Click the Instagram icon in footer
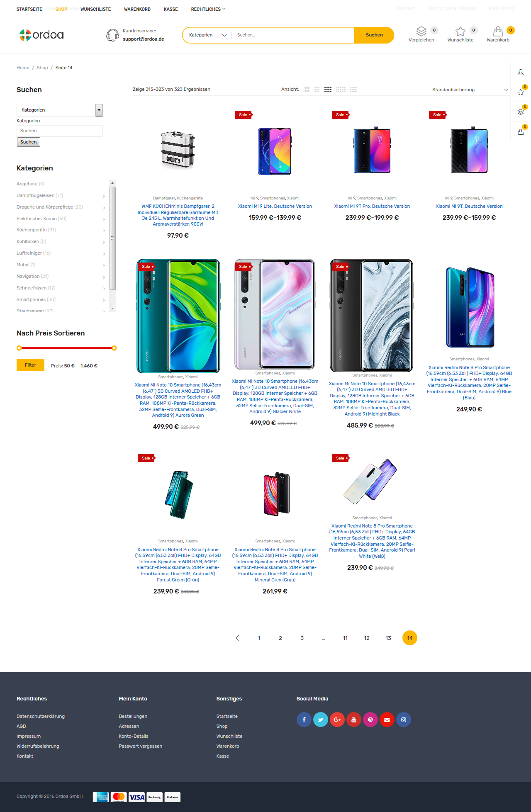 404,720
